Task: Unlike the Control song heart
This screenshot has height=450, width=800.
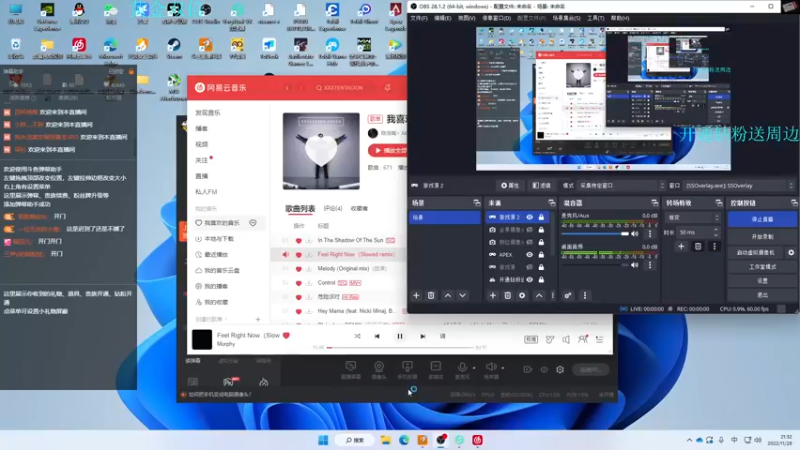Action: pyautogui.click(x=298, y=283)
